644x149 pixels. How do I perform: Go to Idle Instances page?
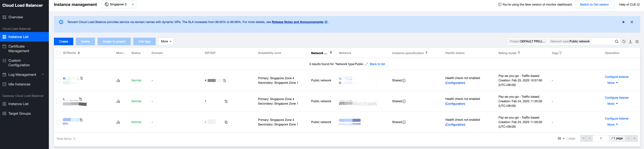click(19, 84)
